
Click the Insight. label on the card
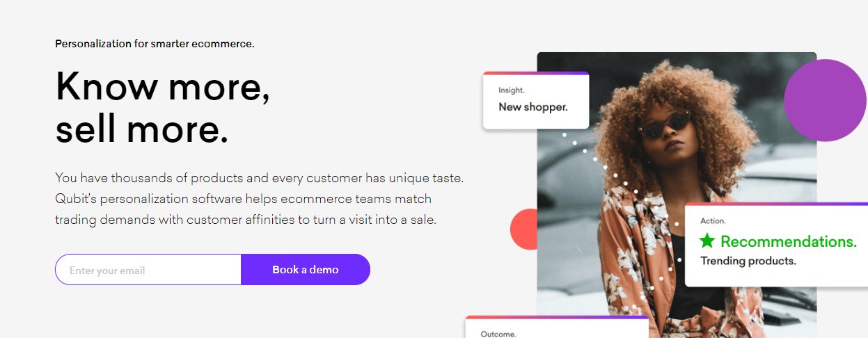coord(512,90)
